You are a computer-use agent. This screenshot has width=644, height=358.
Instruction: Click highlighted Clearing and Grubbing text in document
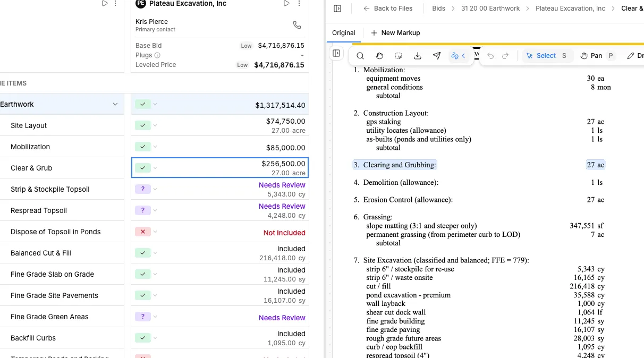tap(395, 165)
